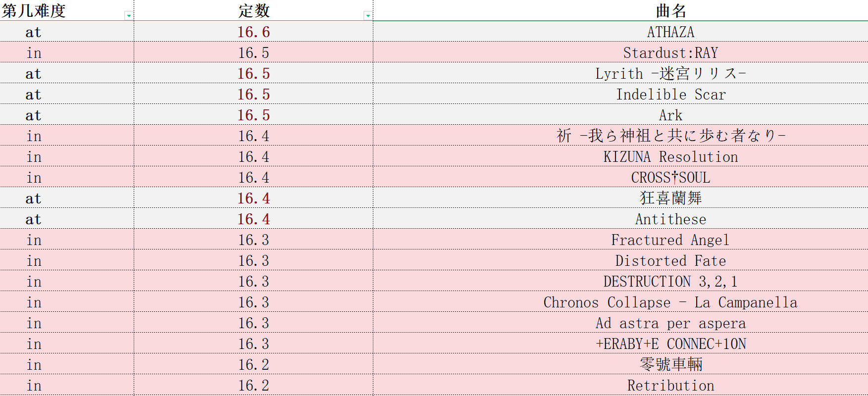Select the 定数 header cell
Viewport: 868px width, 396px height.
pos(254,10)
